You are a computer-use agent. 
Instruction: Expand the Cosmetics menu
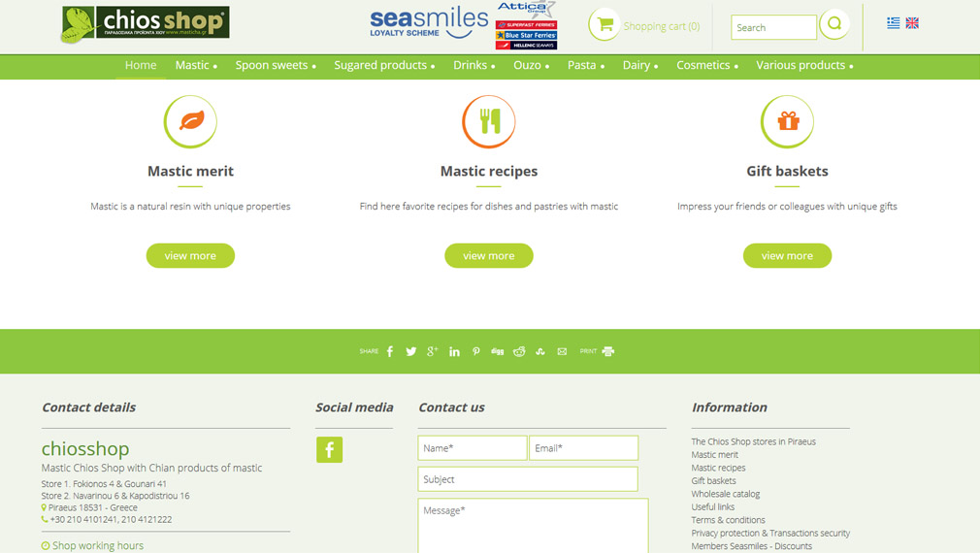707,65
